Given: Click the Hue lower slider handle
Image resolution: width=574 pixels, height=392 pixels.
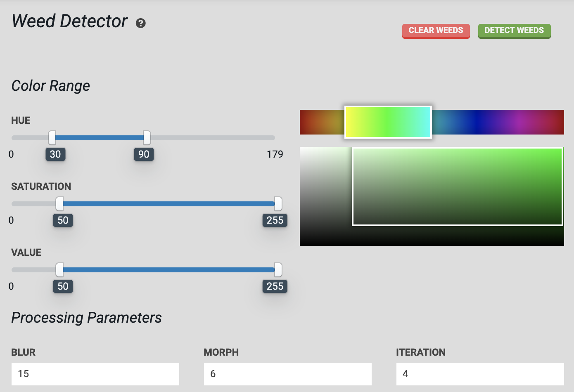Looking at the screenshot, I should pyautogui.click(x=52, y=137).
